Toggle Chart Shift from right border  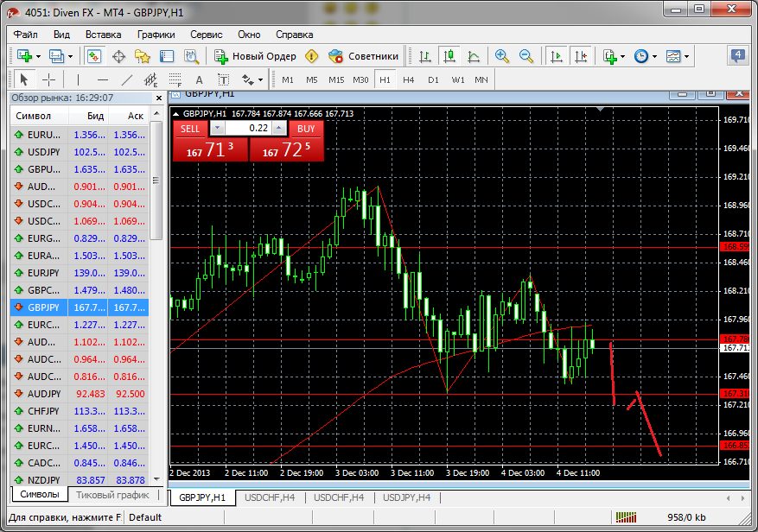pos(581,56)
